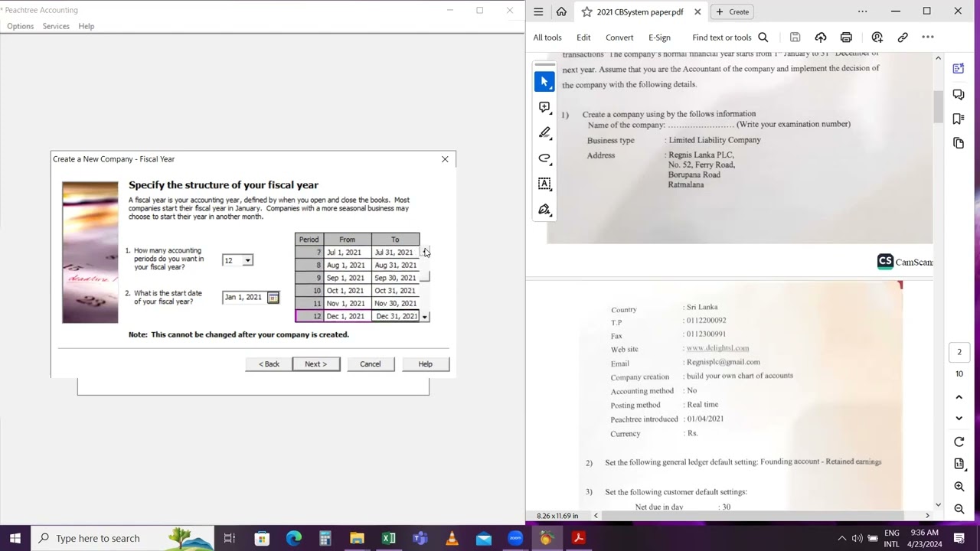The width and height of the screenshot is (980, 551).
Task: Open Services menu in Peachtree Accounting
Action: [56, 26]
